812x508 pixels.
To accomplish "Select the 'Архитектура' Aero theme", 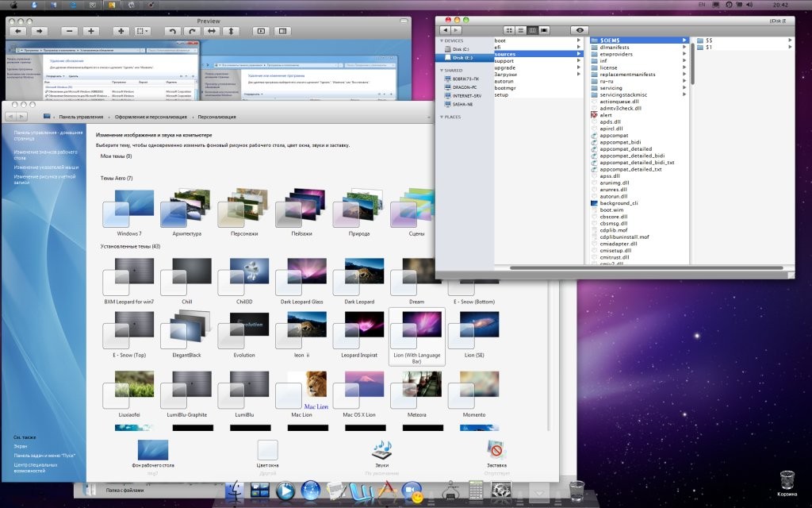I will tap(186, 213).
